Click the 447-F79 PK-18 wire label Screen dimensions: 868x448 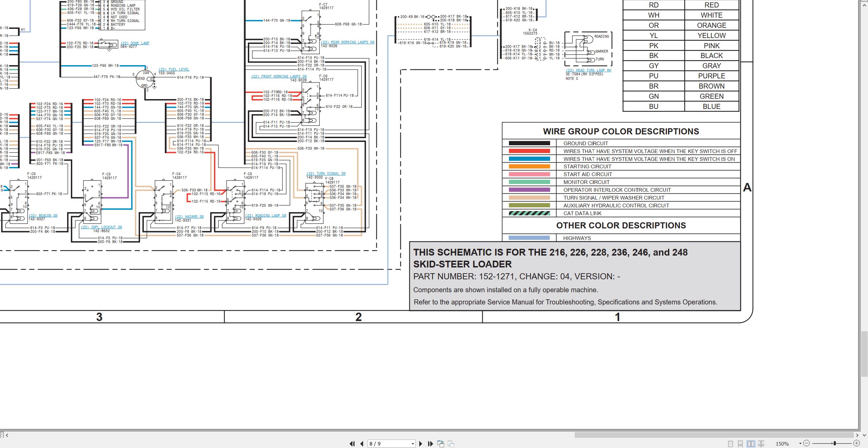[106, 77]
